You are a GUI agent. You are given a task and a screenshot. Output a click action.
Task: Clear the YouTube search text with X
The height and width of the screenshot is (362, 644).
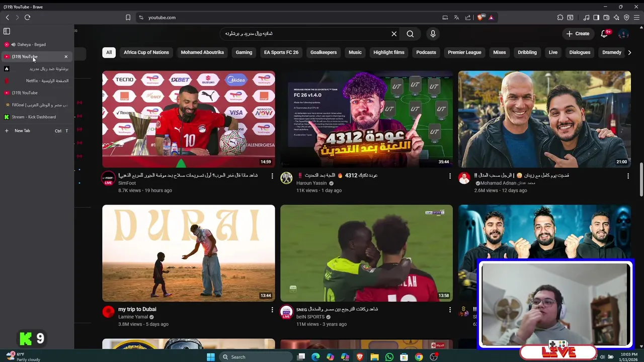(x=394, y=34)
